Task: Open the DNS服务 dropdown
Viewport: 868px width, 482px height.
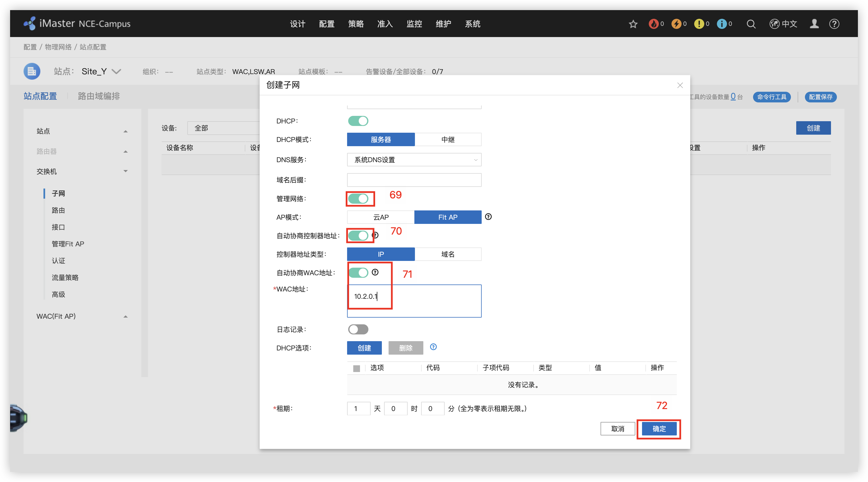Action: (x=414, y=160)
